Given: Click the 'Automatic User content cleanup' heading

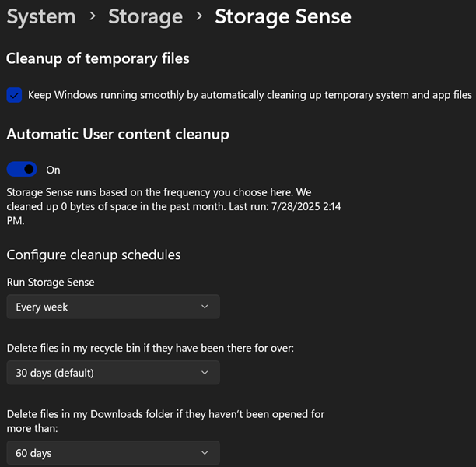Looking at the screenshot, I should point(117,134).
